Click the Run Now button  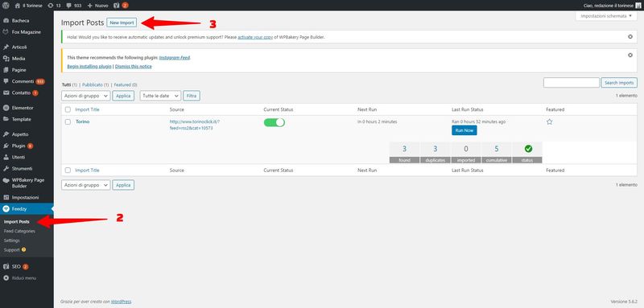464,130
